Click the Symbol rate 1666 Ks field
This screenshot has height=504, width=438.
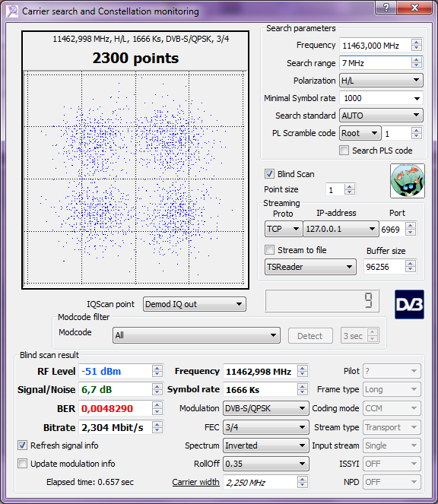[260, 390]
